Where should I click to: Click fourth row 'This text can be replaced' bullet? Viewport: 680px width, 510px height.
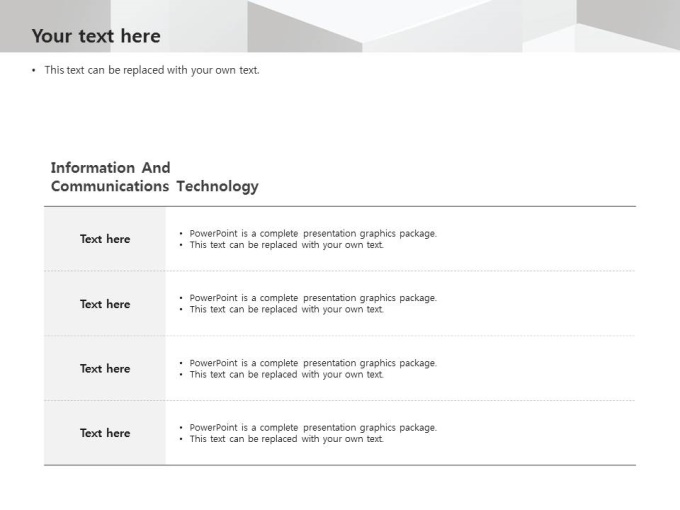[286, 439]
